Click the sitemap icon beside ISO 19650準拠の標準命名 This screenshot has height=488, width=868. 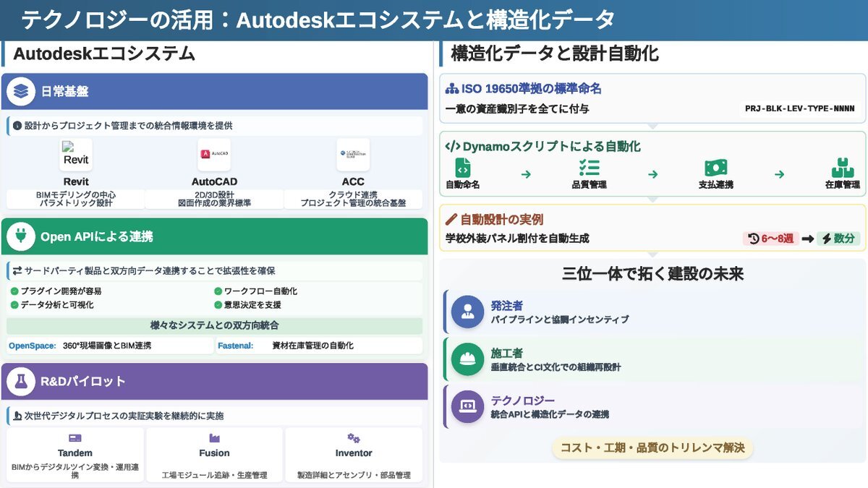(x=452, y=89)
